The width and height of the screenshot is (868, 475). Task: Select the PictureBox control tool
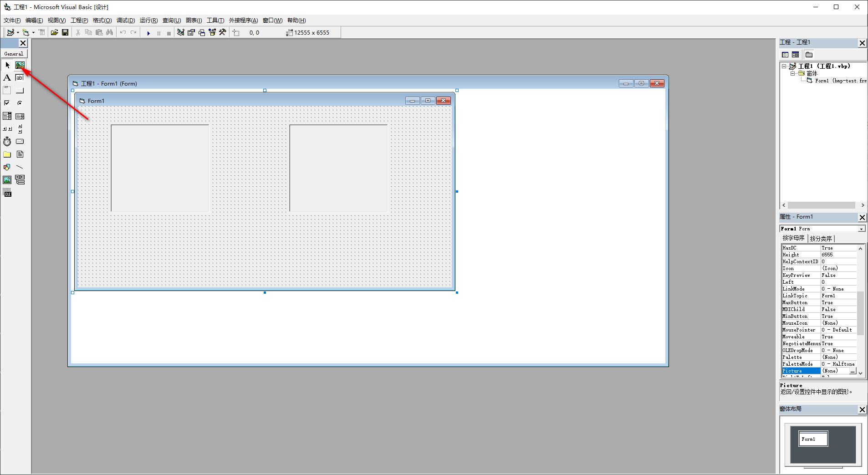pos(20,65)
